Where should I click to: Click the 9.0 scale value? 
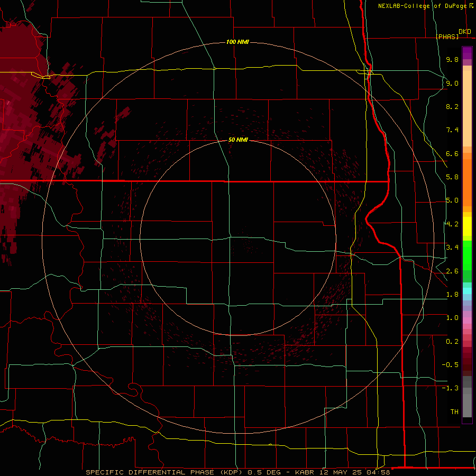(452, 83)
